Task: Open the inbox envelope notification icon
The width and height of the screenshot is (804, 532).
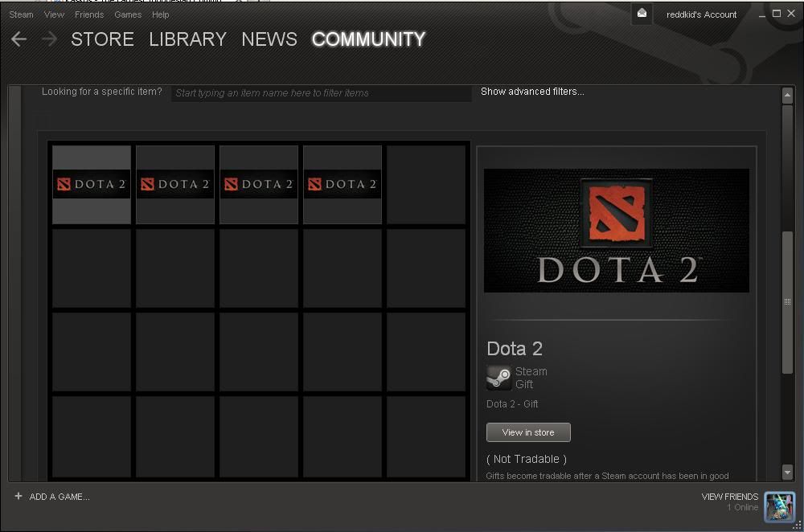Action: pyautogui.click(x=642, y=14)
